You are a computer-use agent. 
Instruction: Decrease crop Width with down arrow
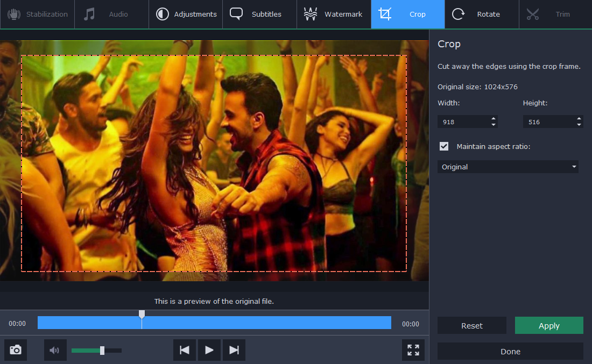494,125
